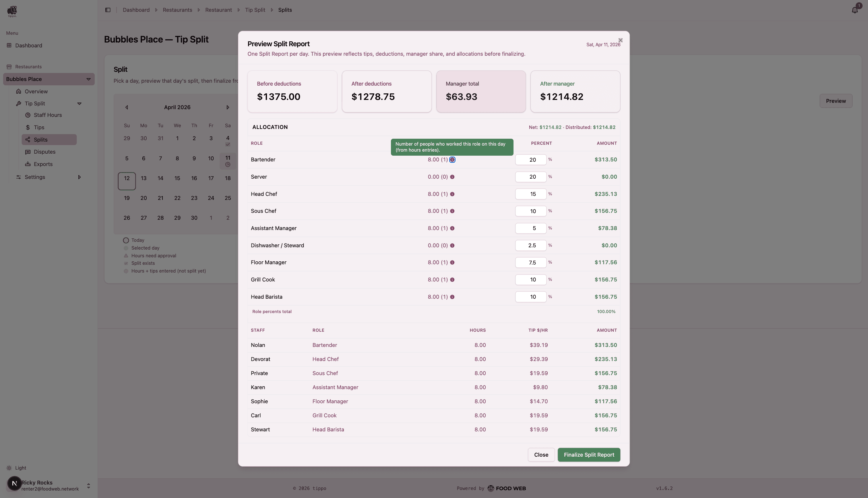868x498 pixels.
Task: Click the Head Barista row info icon
Action: click(x=452, y=297)
